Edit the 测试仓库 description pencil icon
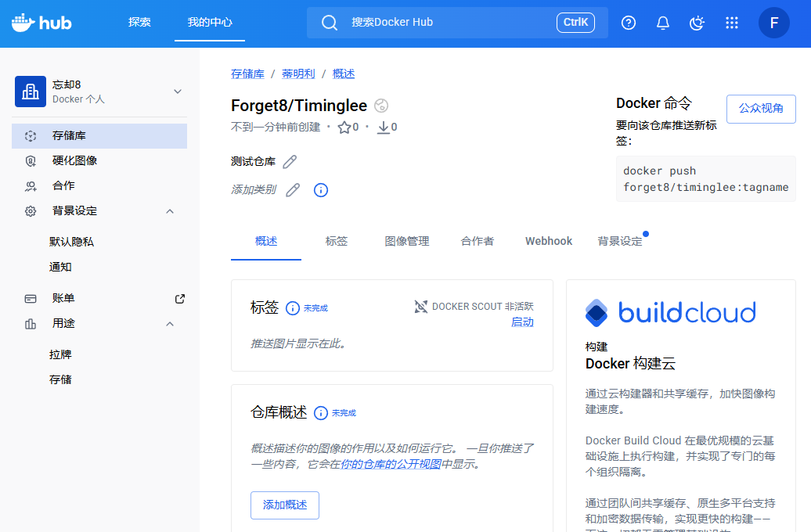The width and height of the screenshot is (811, 532). (x=290, y=162)
